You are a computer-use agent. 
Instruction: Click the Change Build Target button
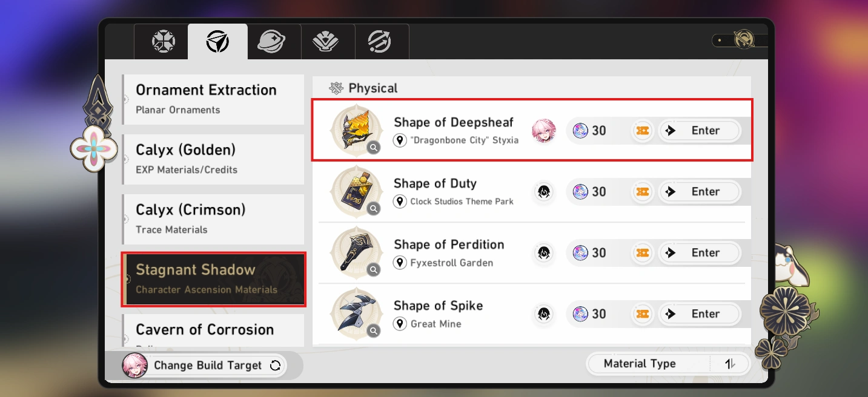pyautogui.click(x=204, y=366)
